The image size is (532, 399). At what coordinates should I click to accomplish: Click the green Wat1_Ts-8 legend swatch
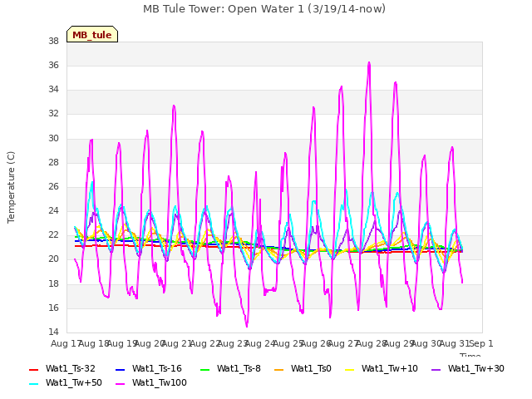[205, 369]
